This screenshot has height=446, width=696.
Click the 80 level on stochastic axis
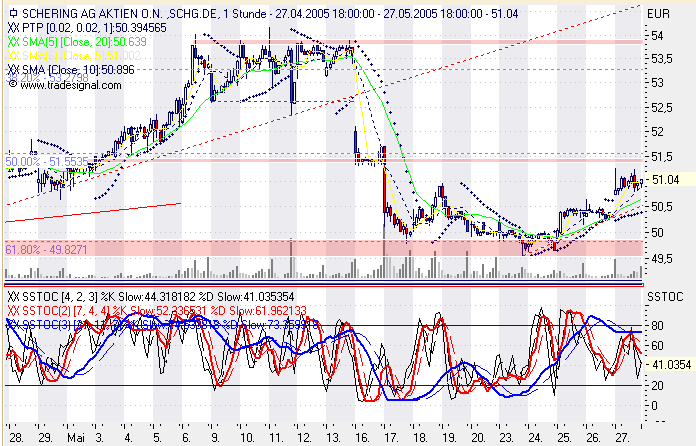pyautogui.click(x=657, y=326)
